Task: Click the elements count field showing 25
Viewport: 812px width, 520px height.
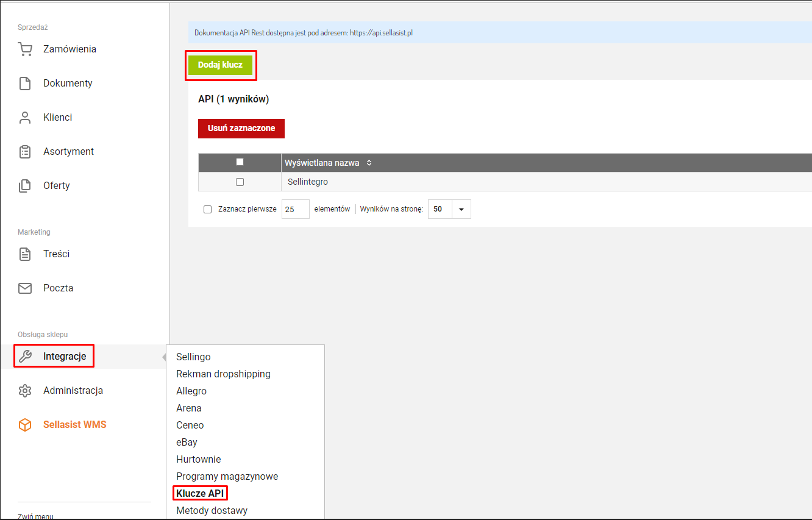Action: [x=296, y=209]
